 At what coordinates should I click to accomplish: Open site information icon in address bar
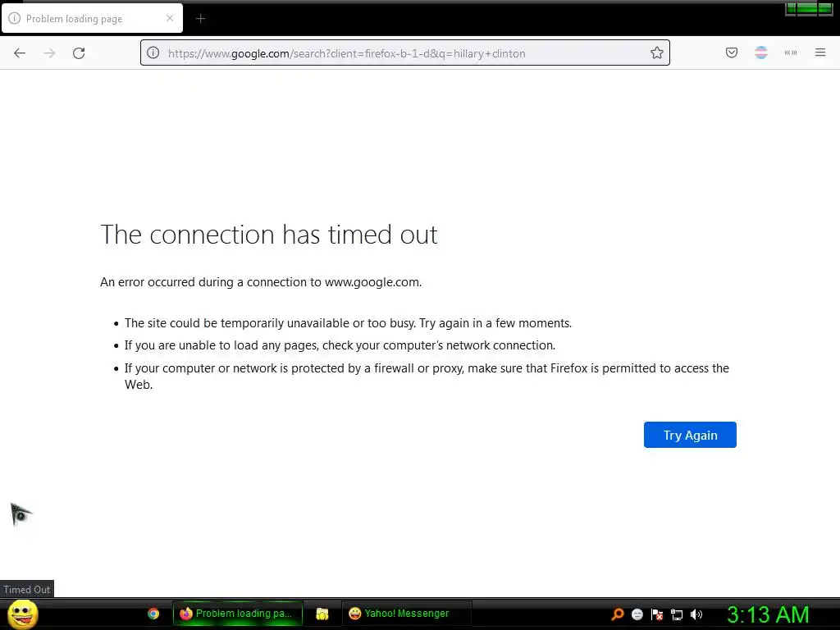[x=153, y=53]
